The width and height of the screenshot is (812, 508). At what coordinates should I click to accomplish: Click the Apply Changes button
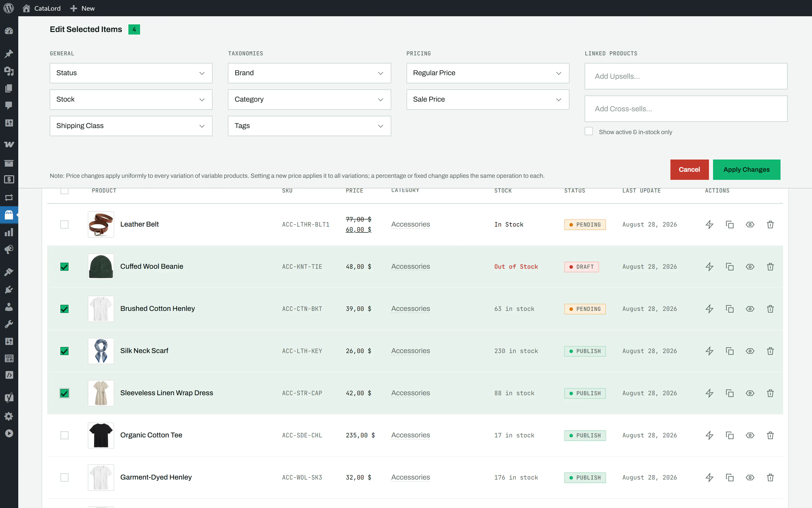[746, 170]
